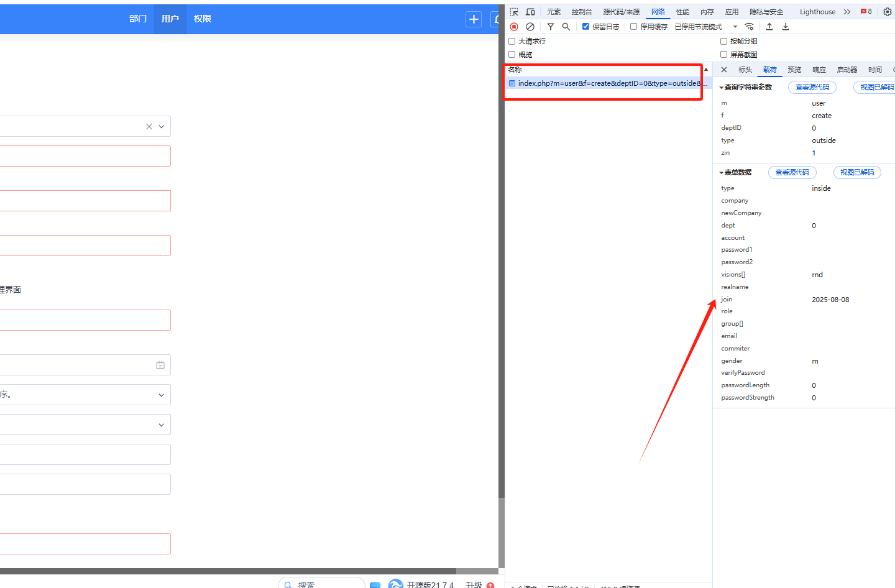Image resolution: width=895 pixels, height=588 pixels.
Task: Click 查看源代码 for form data
Action: [x=792, y=172]
